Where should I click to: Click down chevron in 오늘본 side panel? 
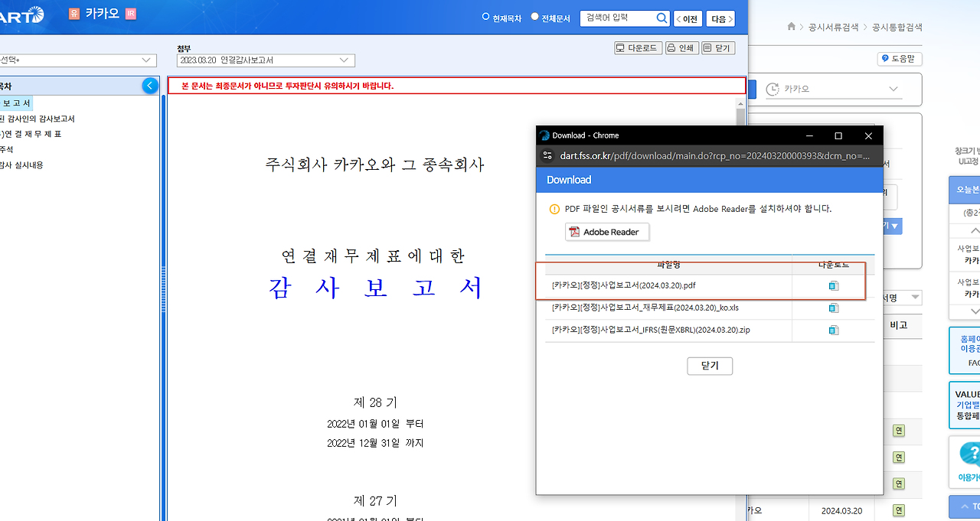975,311
